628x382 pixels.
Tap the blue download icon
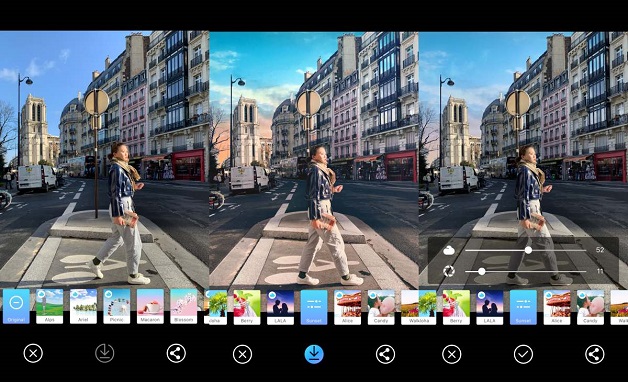tap(314, 354)
